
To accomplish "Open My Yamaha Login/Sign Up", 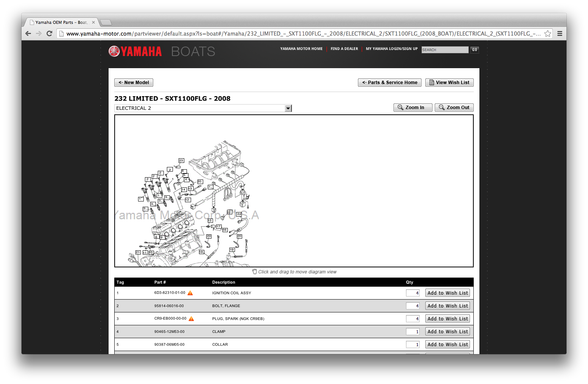I will click(x=392, y=49).
